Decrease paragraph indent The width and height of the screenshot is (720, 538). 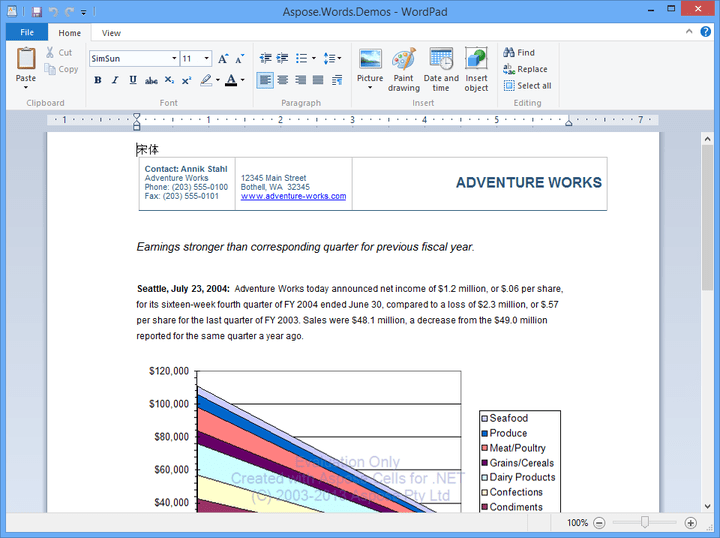tap(265, 58)
